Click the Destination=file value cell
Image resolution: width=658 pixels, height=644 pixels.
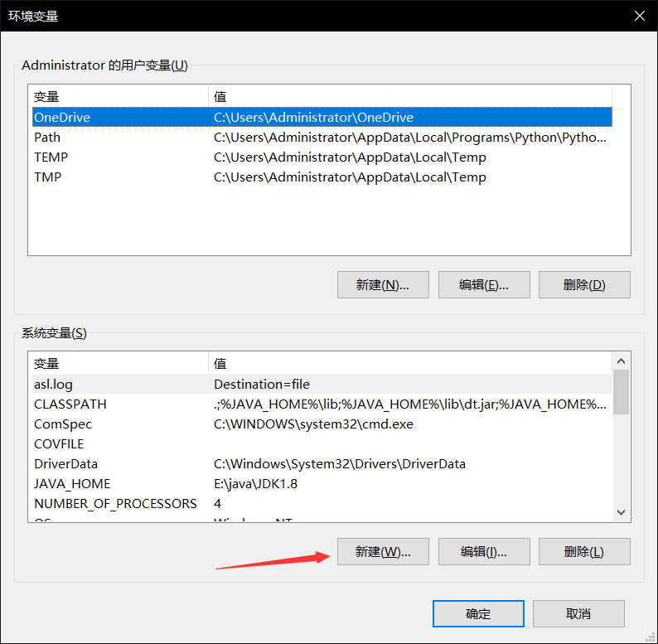[x=262, y=384]
